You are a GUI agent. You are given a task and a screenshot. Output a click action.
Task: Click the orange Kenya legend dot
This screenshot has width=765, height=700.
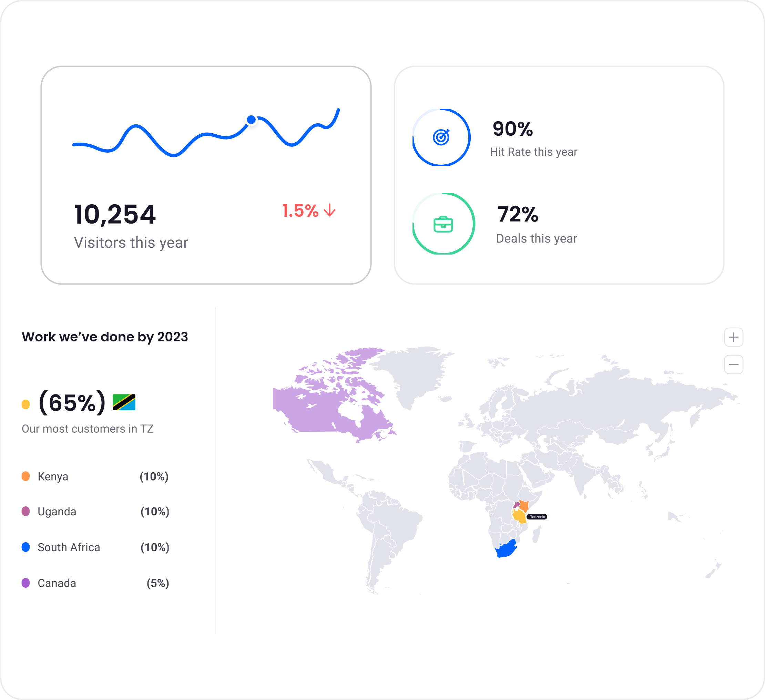pos(26,476)
